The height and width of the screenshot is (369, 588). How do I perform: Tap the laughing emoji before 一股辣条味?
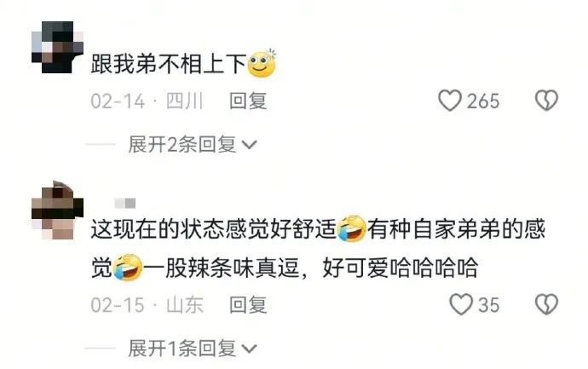128,268
